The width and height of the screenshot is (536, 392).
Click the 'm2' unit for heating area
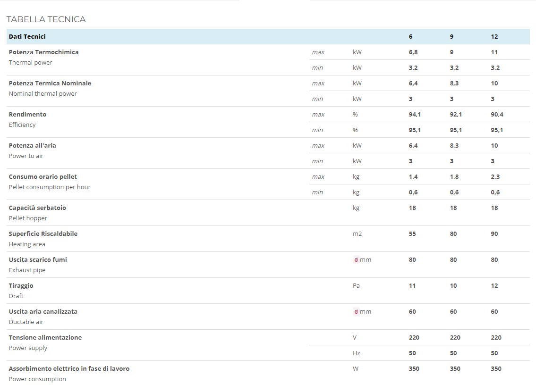(x=357, y=234)
